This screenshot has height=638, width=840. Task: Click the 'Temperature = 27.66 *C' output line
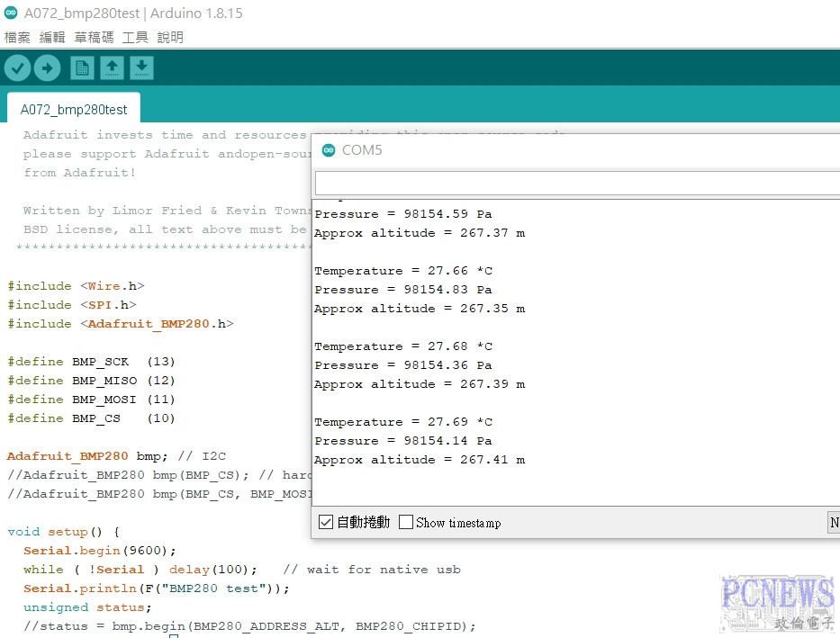[x=403, y=271]
